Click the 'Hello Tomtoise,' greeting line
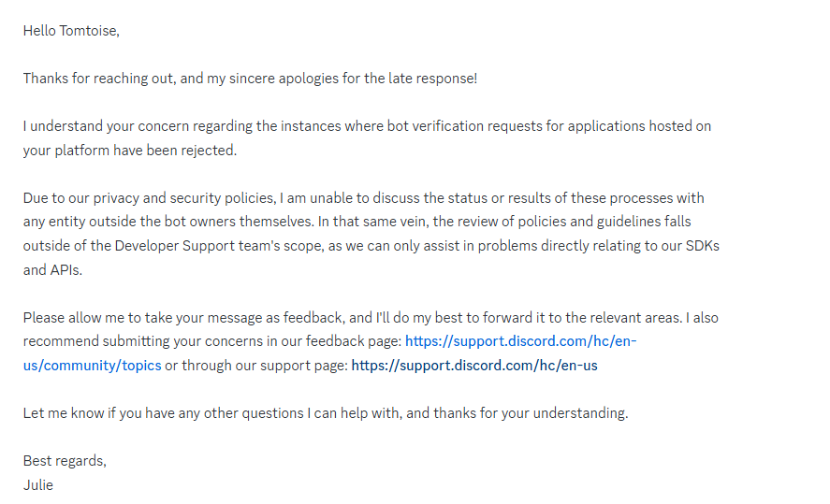 pyautogui.click(x=71, y=31)
